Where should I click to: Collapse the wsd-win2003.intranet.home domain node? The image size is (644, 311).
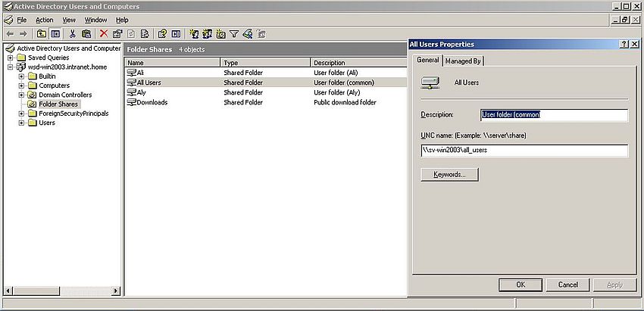pos(11,67)
